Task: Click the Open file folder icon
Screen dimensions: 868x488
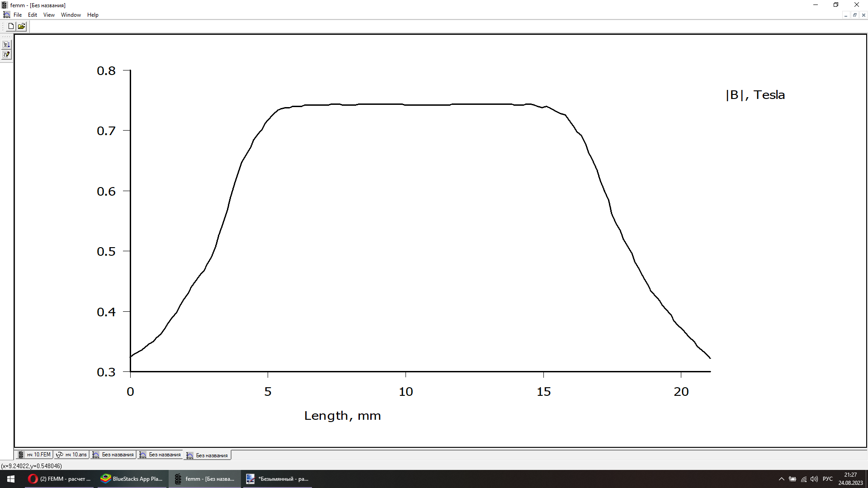Action: point(21,26)
